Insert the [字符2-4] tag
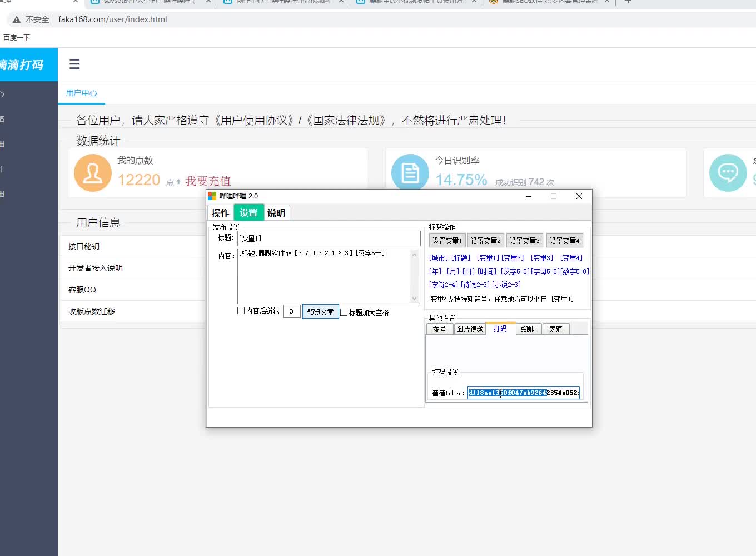Image resolution: width=756 pixels, height=556 pixels. [x=444, y=285]
